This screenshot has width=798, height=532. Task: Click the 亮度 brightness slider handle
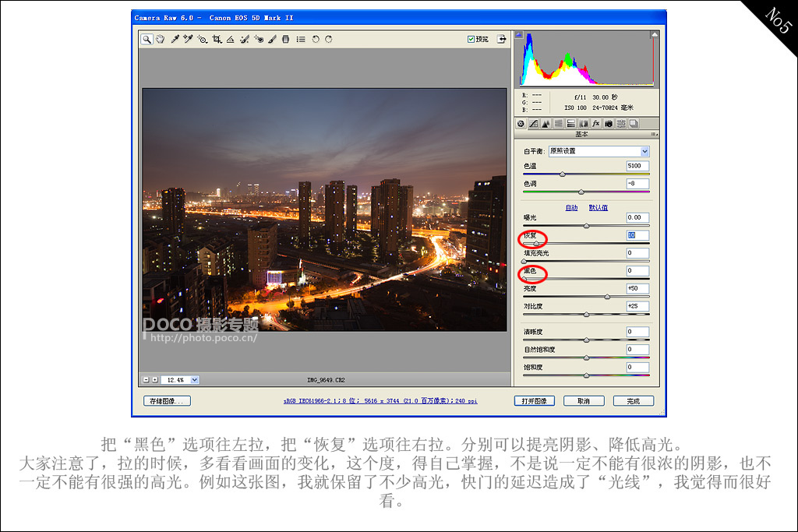[607, 297]
